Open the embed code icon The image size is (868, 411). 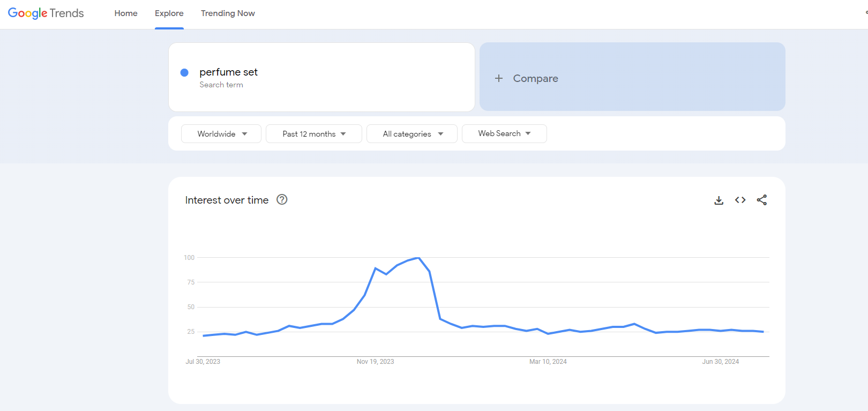pyautogui.click(x=740, y=200)
